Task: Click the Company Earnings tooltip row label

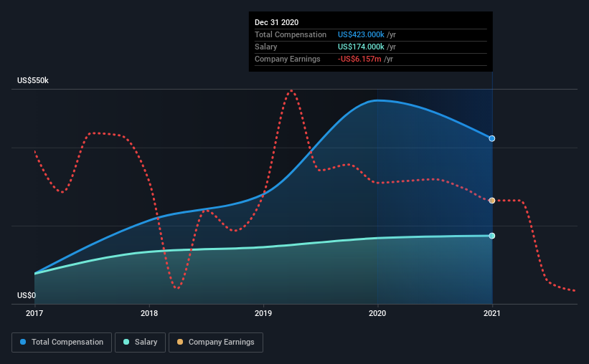Action: tap(288, 59)
